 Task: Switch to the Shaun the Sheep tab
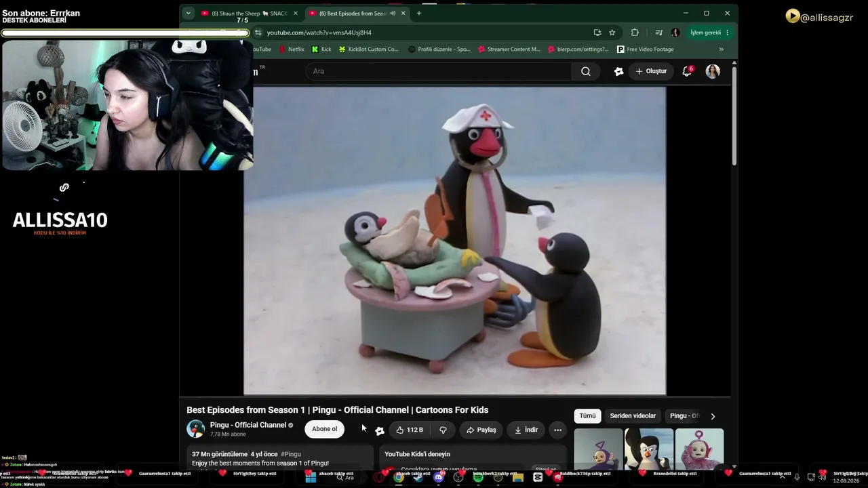coord(250,13)
